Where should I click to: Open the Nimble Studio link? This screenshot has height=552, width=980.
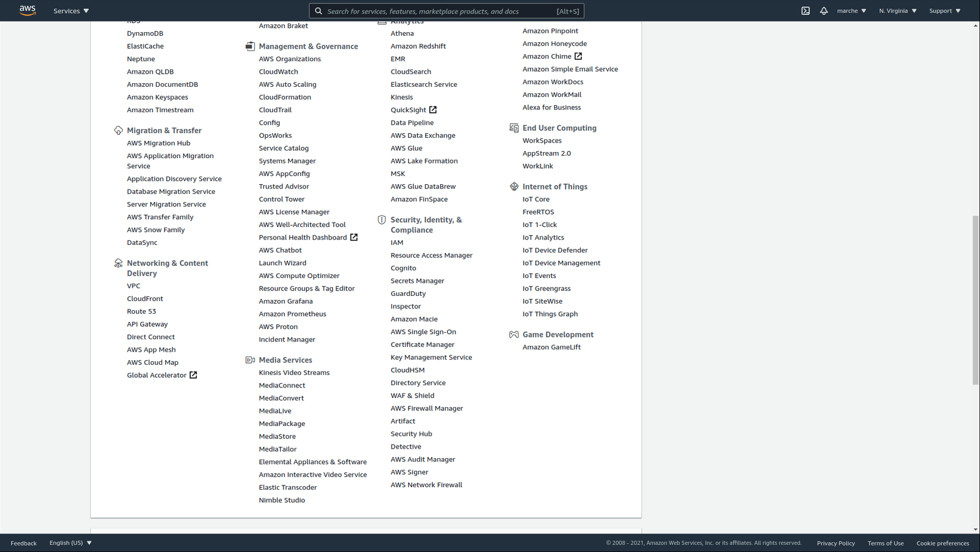(x=282, y=500)
